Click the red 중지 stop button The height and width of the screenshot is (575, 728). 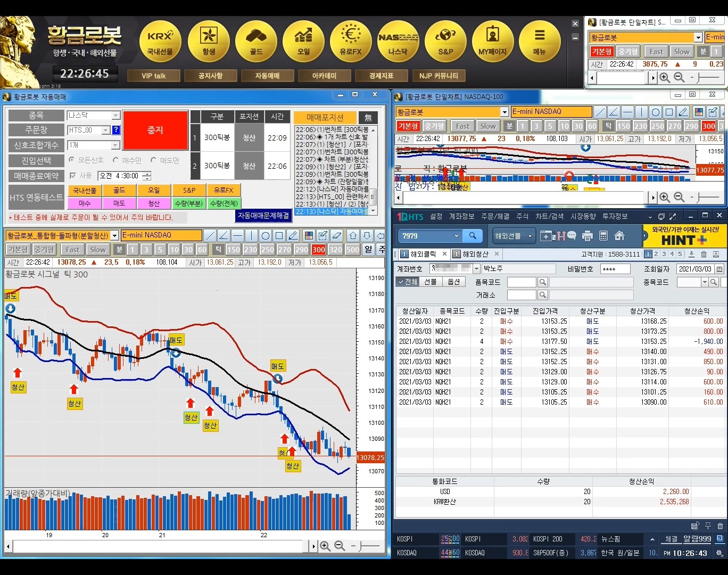click(155, 130)
